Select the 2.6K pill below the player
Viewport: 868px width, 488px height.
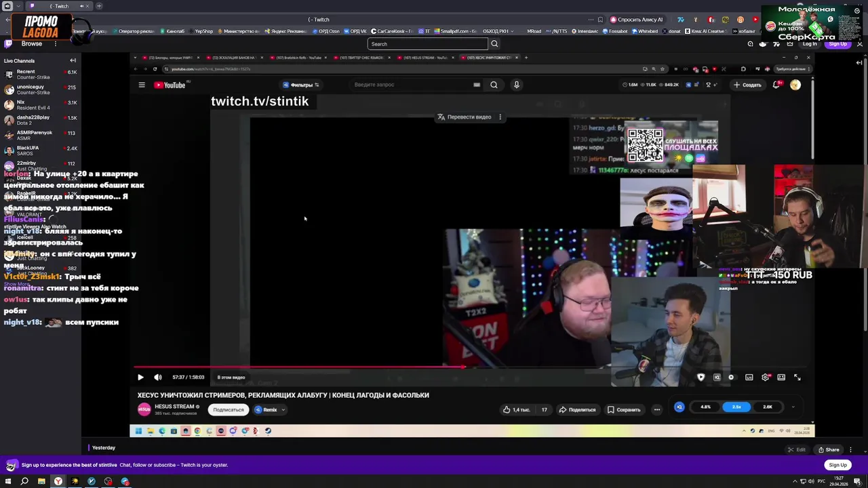point(768,407)
